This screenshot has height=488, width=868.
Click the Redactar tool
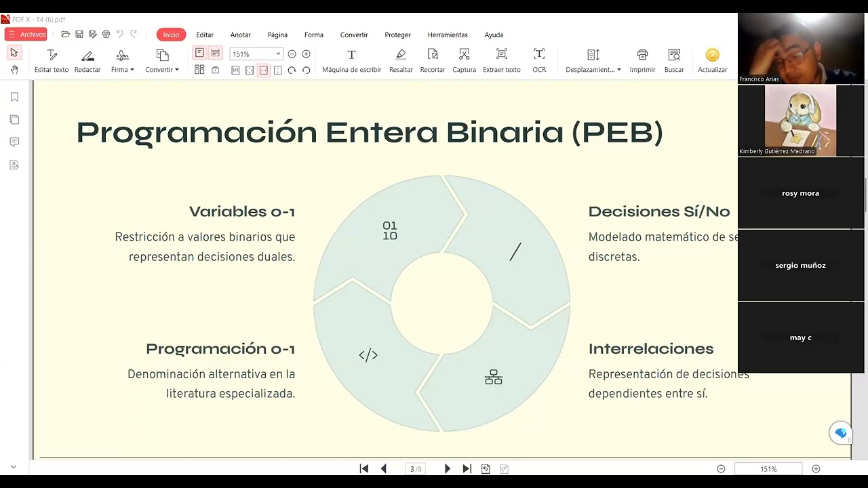click(x=87, y=61)
